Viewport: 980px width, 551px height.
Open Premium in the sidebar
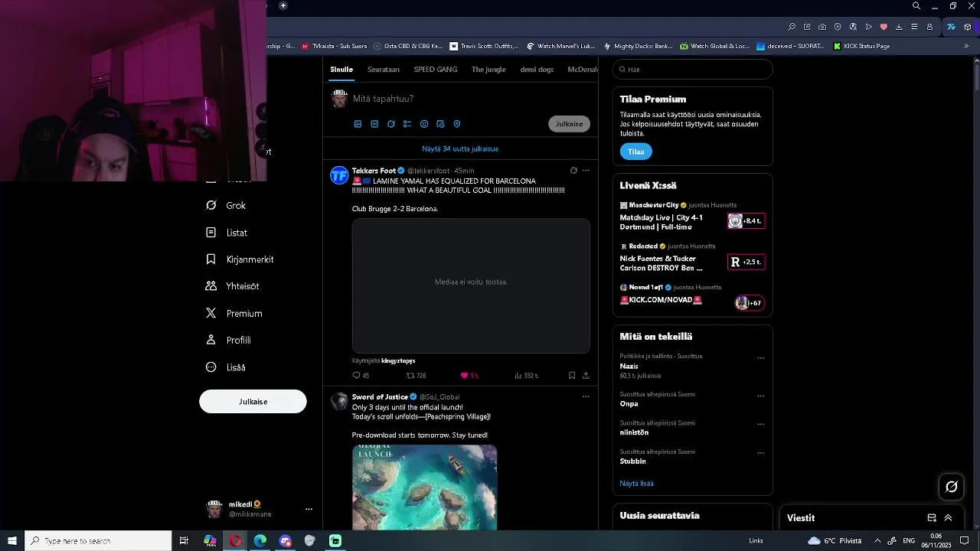[235, 313]
